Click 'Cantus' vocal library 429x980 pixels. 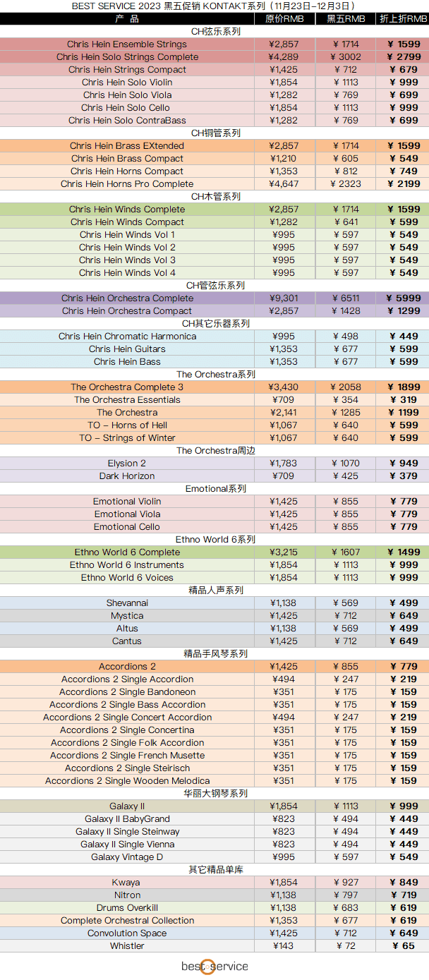[x=127, y=641]
